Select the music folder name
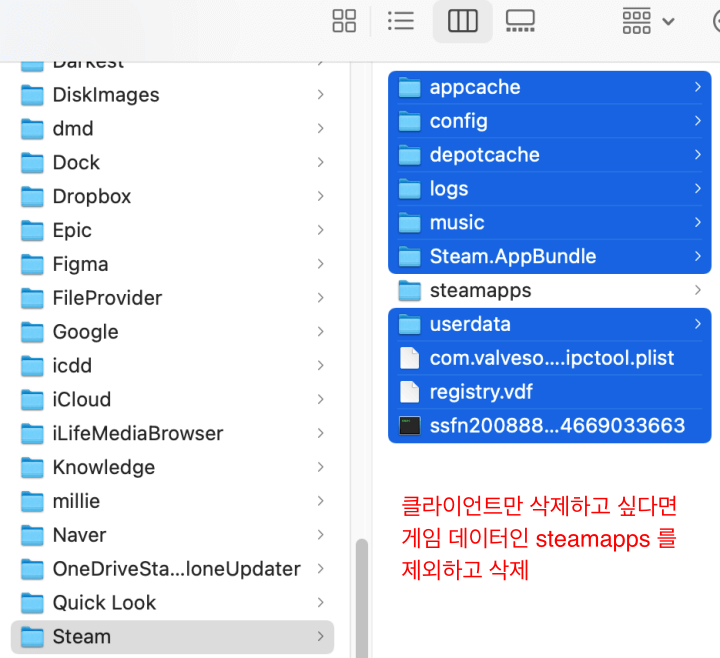Screen dimensions: 720x658 click(x=457, y=223)
